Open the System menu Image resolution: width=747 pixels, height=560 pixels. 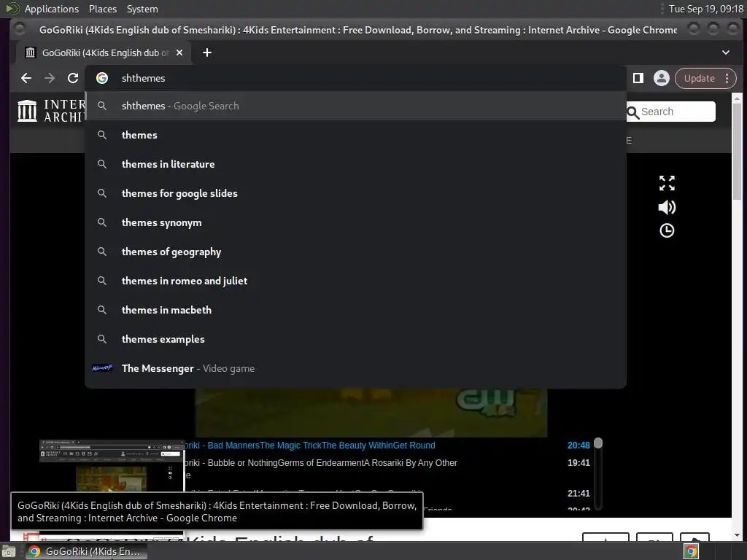coord(142,9)
